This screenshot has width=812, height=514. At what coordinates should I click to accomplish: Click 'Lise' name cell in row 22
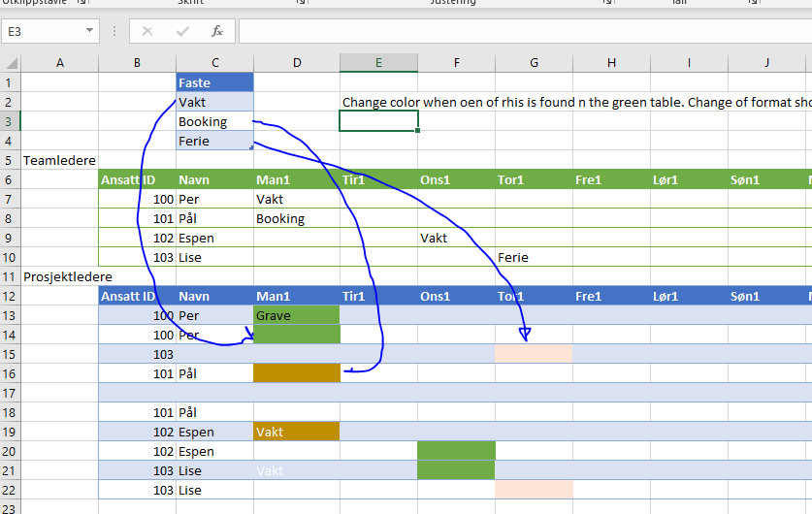[x=215, y=490]
